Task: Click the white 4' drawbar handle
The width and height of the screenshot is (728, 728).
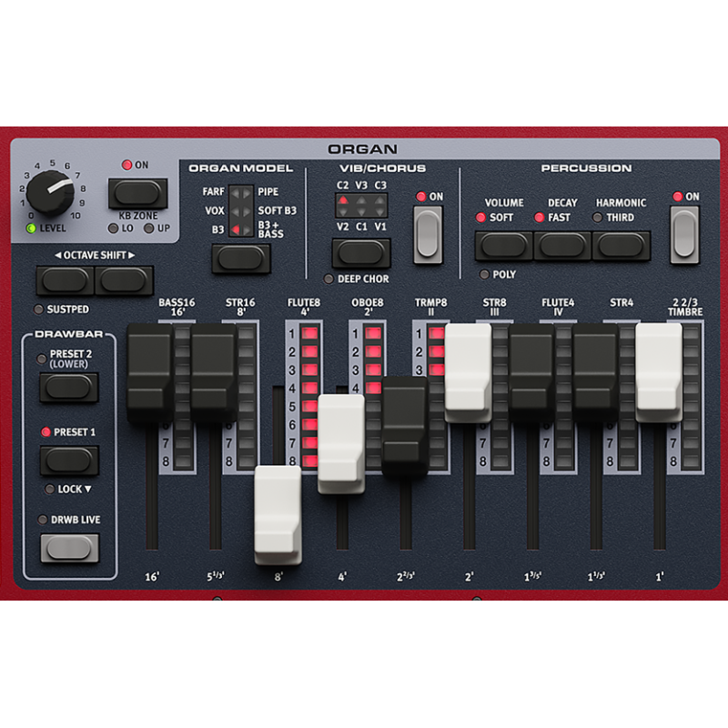Action: click(x=341, y=444)
